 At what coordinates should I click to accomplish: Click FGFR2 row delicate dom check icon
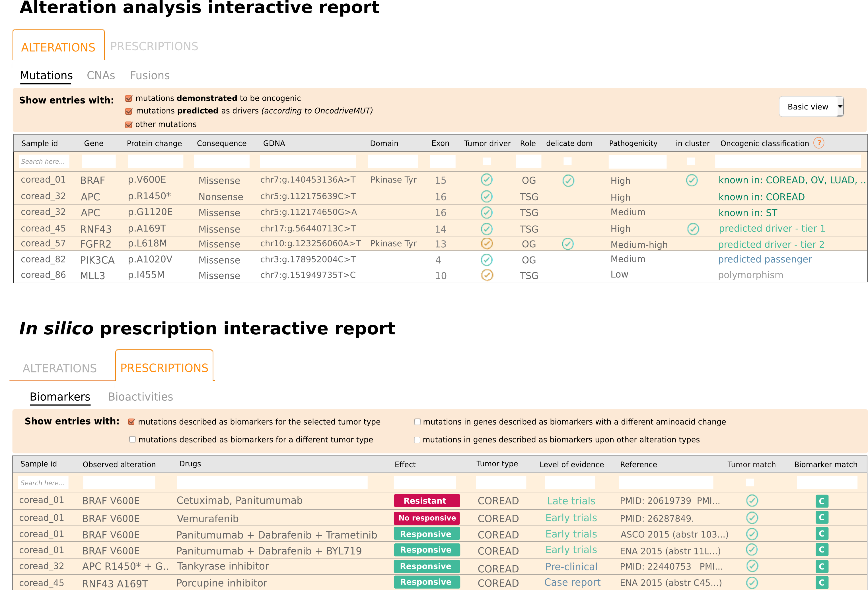coord(568,244)
